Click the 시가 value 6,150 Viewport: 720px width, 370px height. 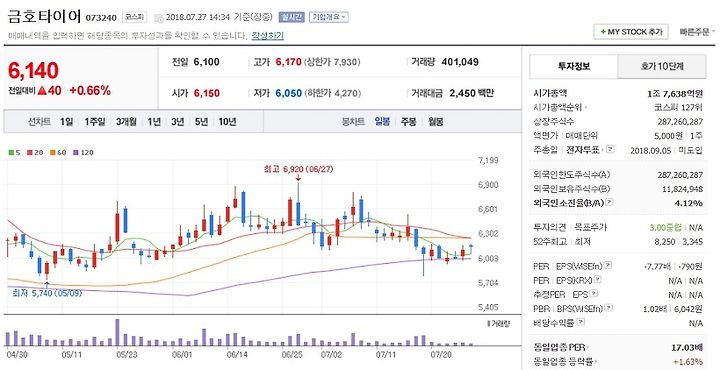pos(207,93)
